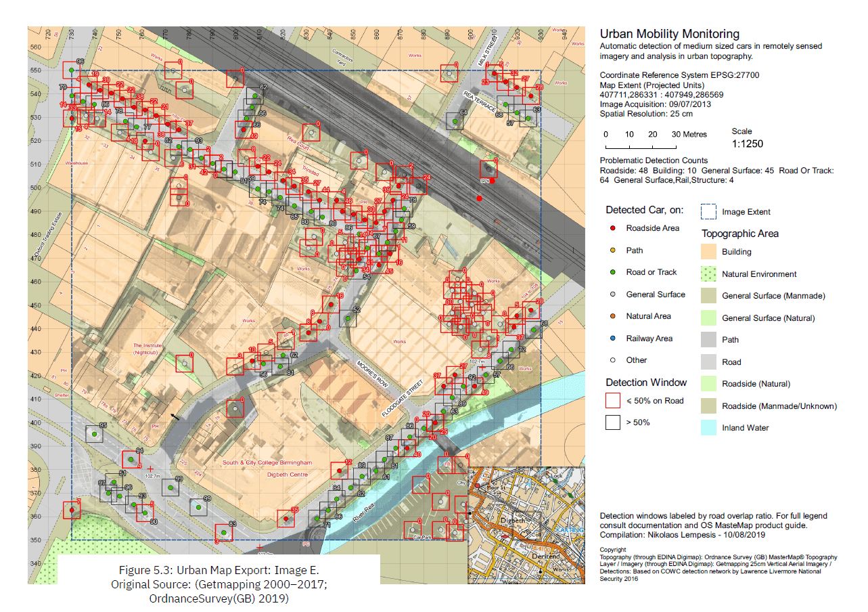This screenshot has height=612, width=868.
Task: Click the Road legend swatch
Action: pyautogui.click(x=708, y=362)
